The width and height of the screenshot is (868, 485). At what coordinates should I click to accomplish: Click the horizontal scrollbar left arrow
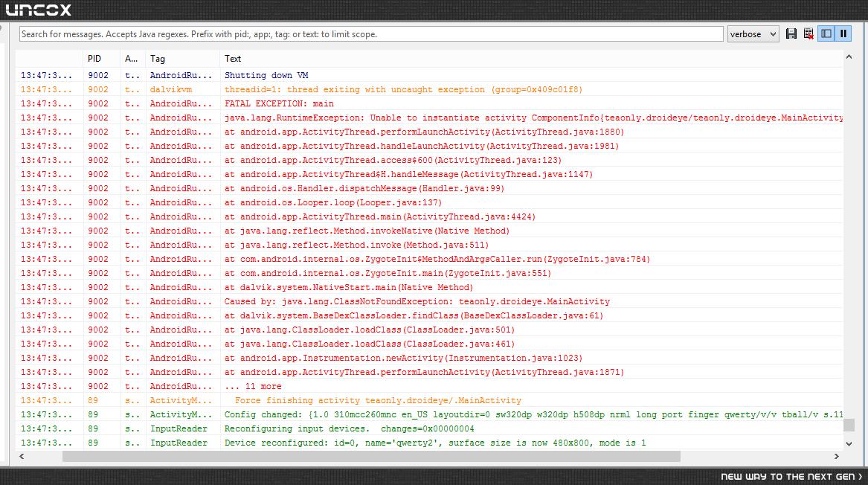(x=22, y=456)
